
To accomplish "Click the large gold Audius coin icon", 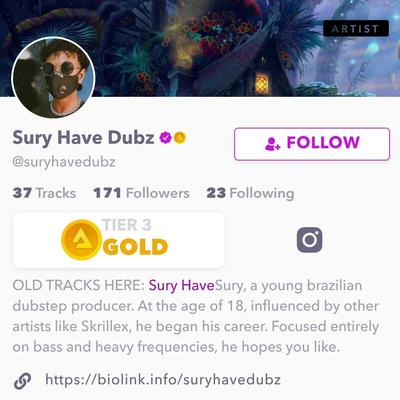I will pyautogui.click(x=81, y=240).
